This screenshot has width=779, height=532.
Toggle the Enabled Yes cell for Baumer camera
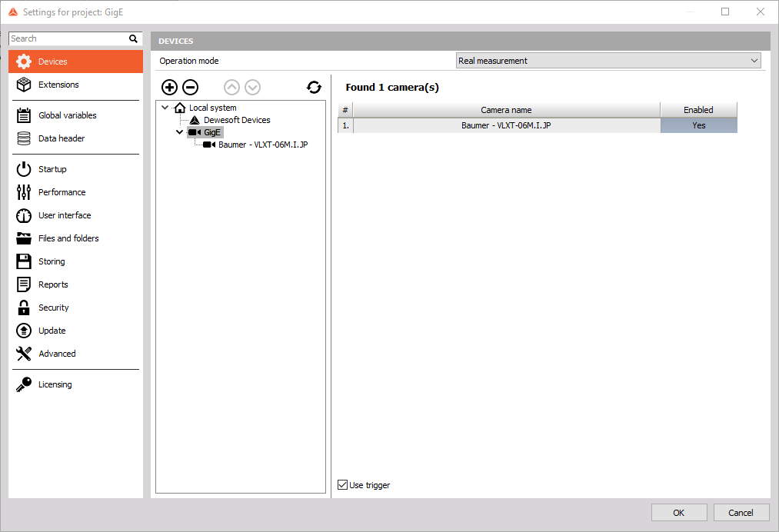tap(698, 125)
